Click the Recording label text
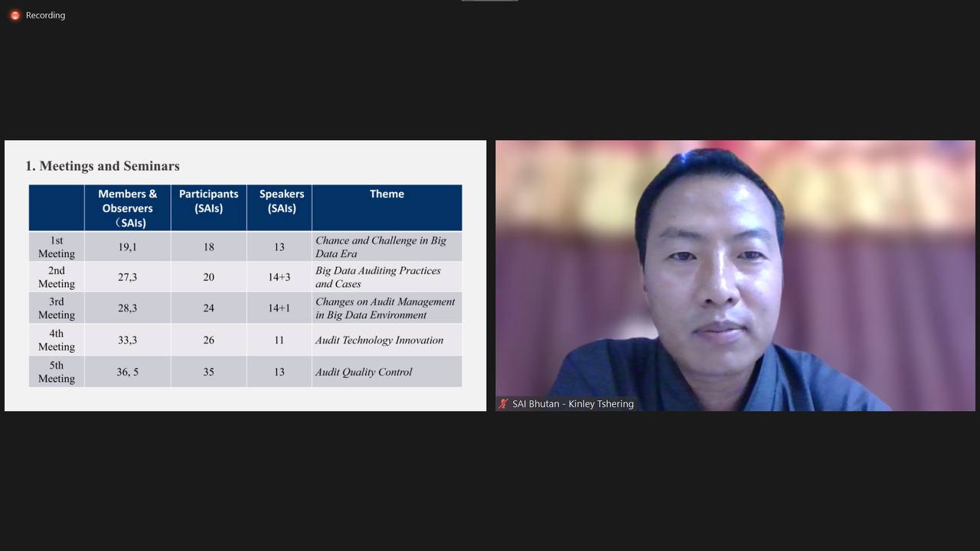Image resolution: width=980 pixels, height=551 pixels. coord(45,15)
